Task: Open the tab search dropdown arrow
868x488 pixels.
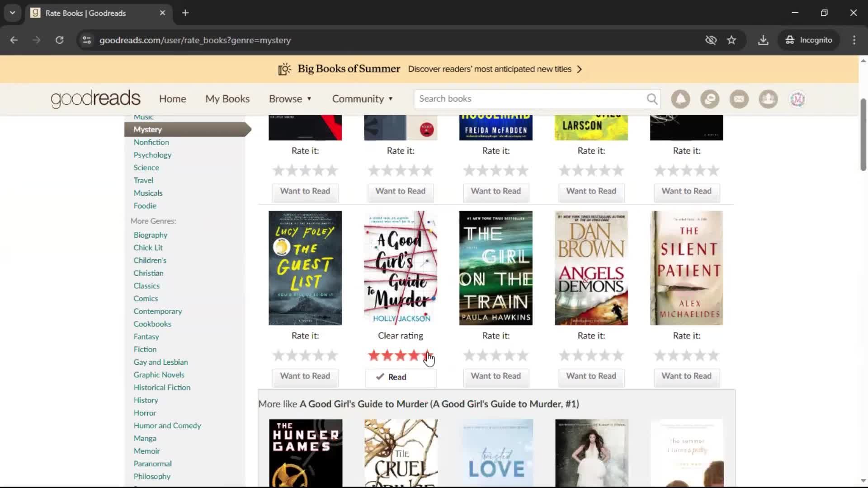Action: click(x=13, y=13)
